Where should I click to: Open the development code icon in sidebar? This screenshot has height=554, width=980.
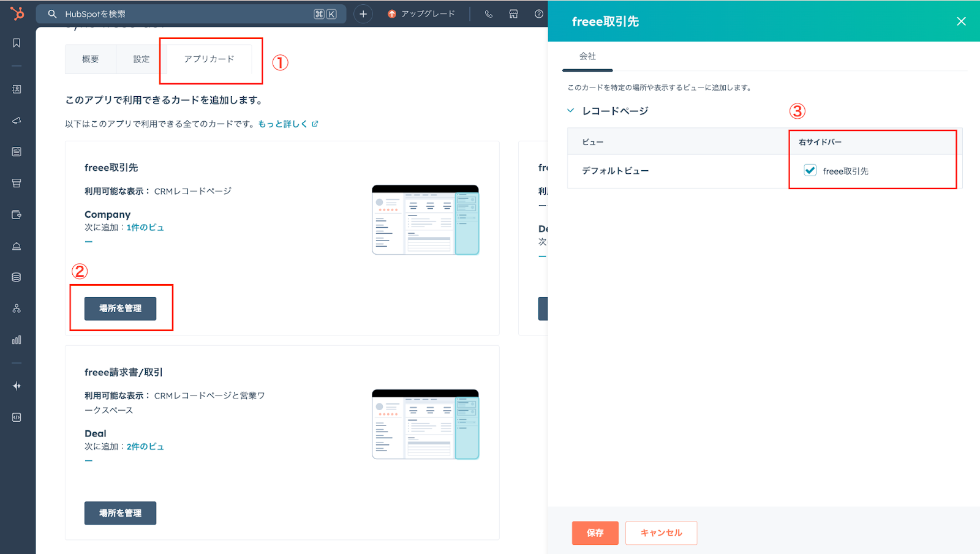point(17,417)
